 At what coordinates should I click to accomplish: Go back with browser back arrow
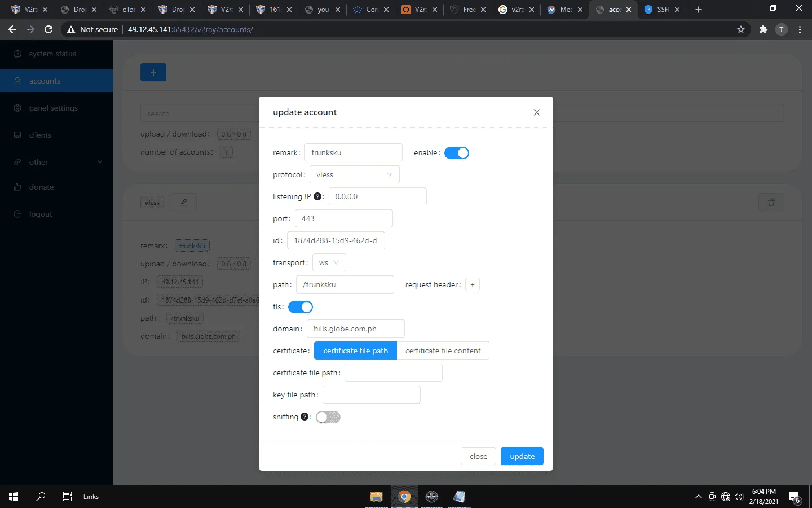point(12,29)
